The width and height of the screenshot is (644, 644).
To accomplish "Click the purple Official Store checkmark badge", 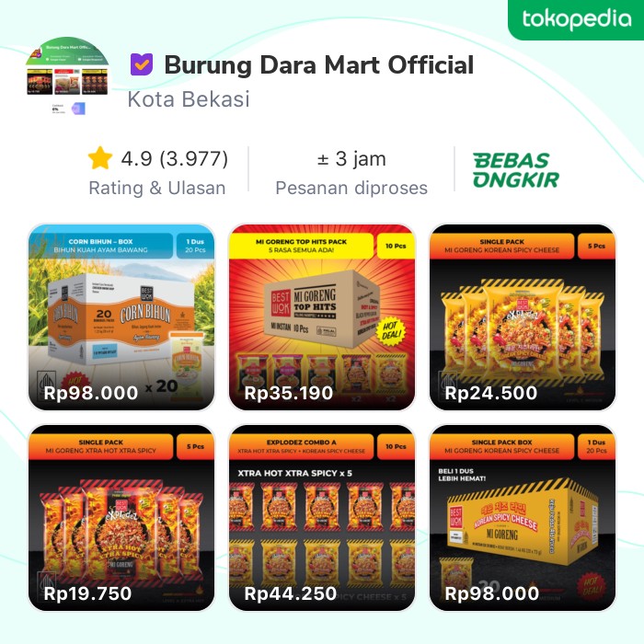I will pyautogui.click(x=142, y=64).
